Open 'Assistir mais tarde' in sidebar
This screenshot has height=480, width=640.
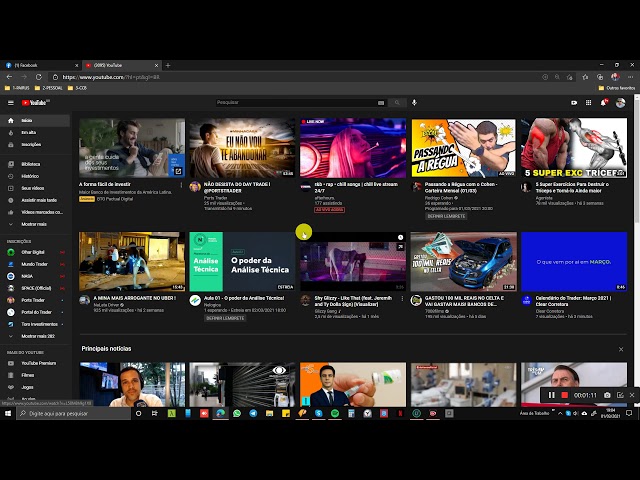(x=36, y=200)
